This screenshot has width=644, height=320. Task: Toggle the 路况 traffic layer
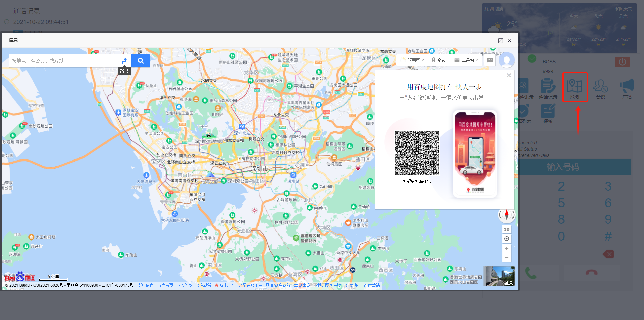pos(439,60)
